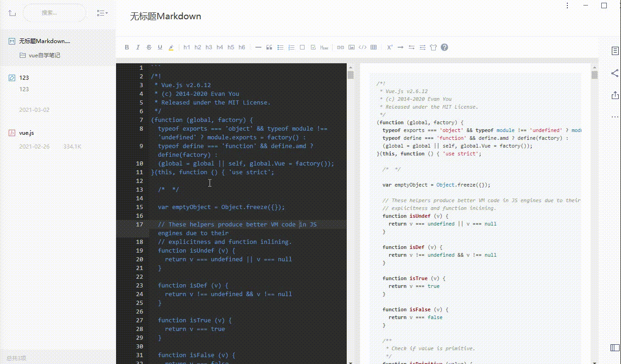Insert a table

pos(373,47)
